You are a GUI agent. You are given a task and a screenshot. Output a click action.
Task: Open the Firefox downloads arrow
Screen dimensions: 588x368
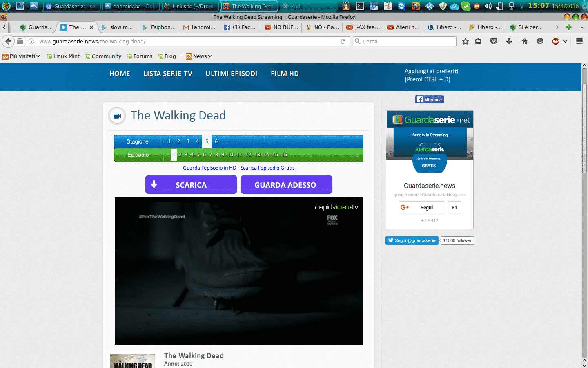point(509,41)
